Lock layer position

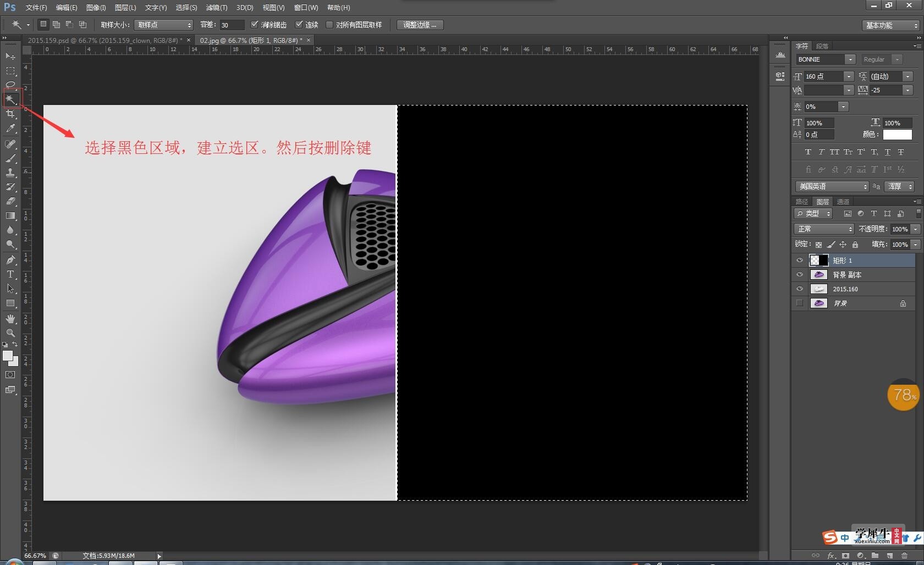(843, 245)
